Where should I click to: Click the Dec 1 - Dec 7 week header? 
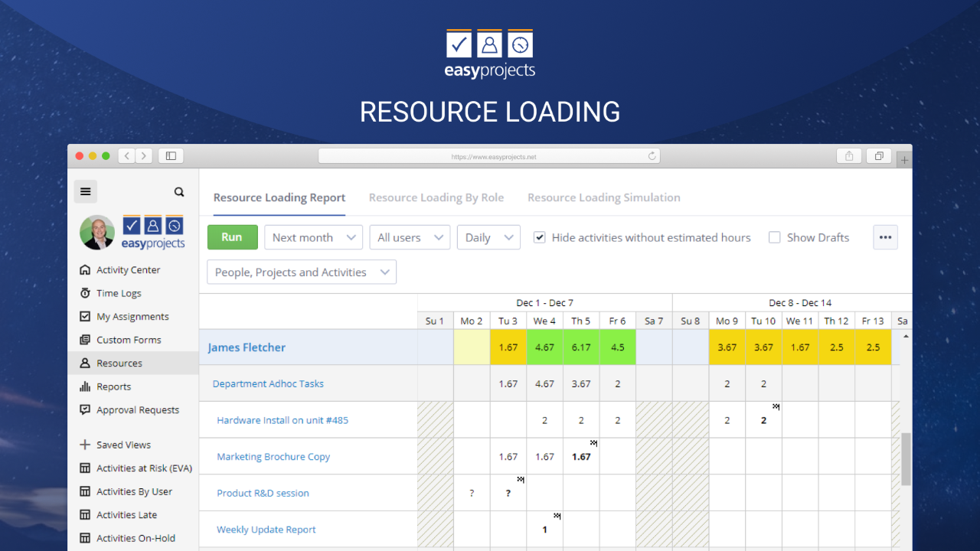[x=545, y=303]
